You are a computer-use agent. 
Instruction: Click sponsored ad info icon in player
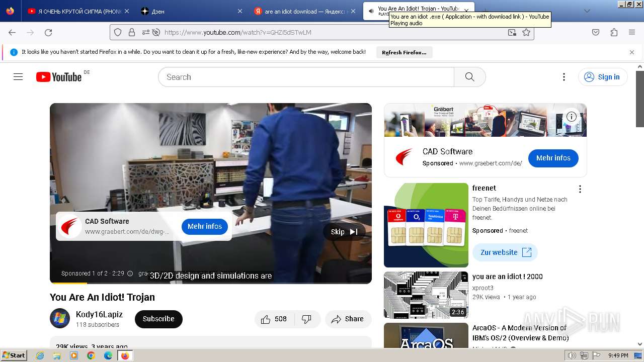[x=130, y=274]
